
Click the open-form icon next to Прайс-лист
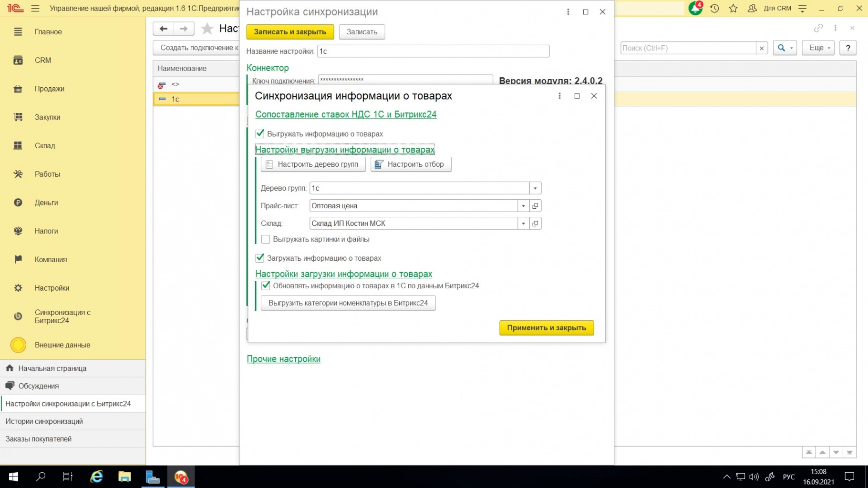(x=535, y=206)
